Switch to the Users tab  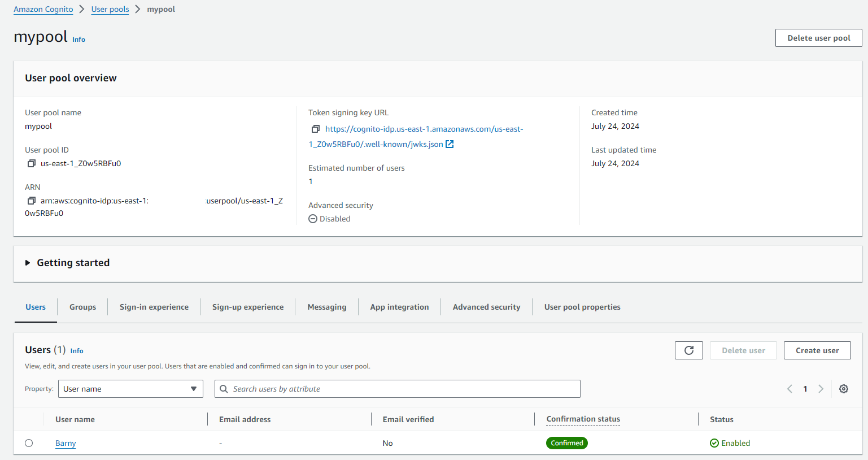click(x=36, y=307)
